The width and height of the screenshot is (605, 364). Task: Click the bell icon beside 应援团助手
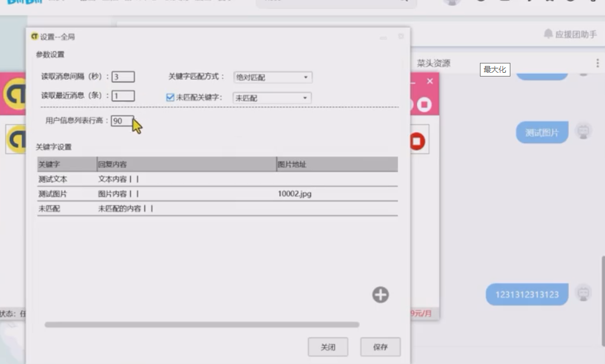click(x=548, y=34)
